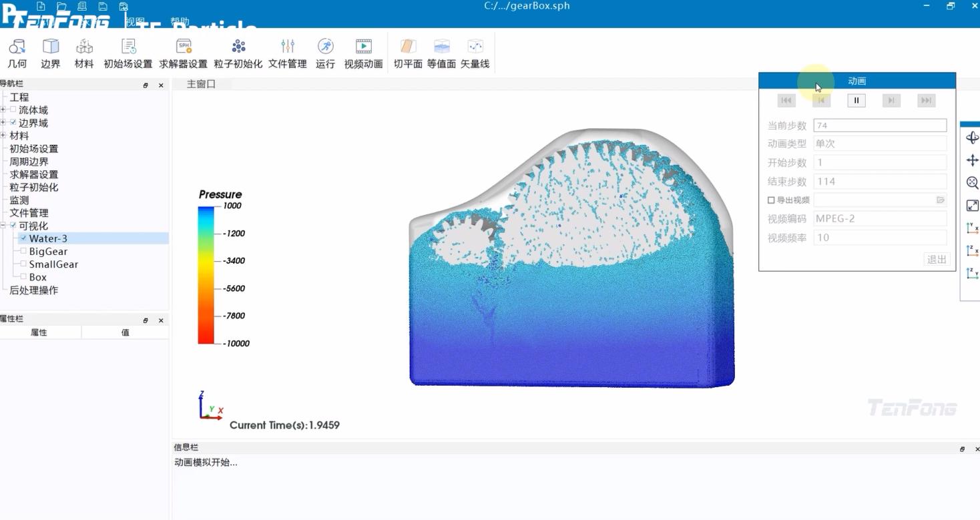This screenshot has width=980, height=520.
Task: Tick the 导出视频 export video checkbox
Action: coord(771,200)
